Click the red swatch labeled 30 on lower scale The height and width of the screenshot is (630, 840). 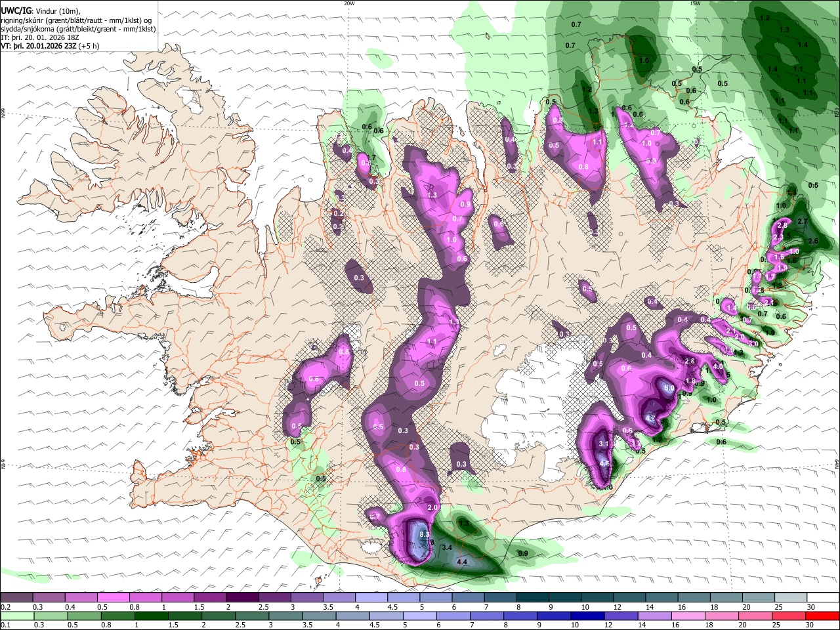click(823, 616)
